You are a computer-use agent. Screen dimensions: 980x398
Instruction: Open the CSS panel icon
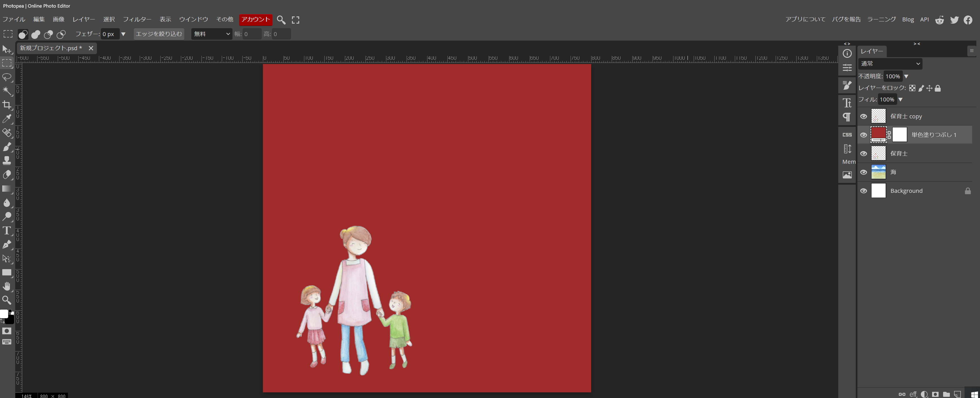click(x=847, y=135)
